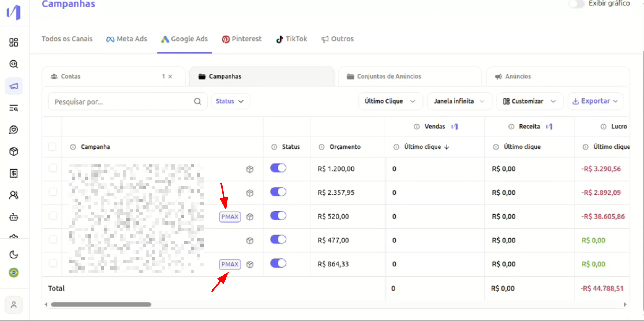
Task: Open the robot automation sidebar icon
Action: pos(14,217)
